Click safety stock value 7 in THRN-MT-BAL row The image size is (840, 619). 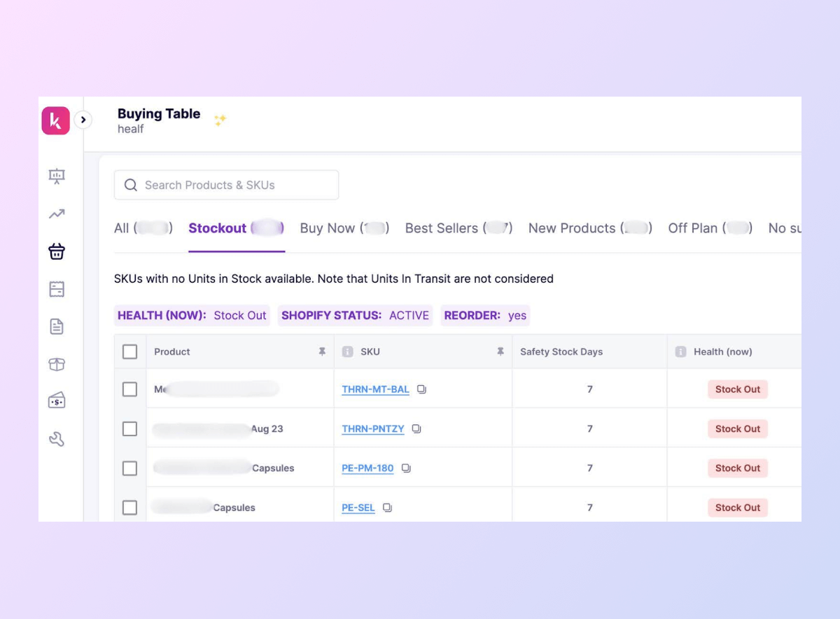click(590, 389)
